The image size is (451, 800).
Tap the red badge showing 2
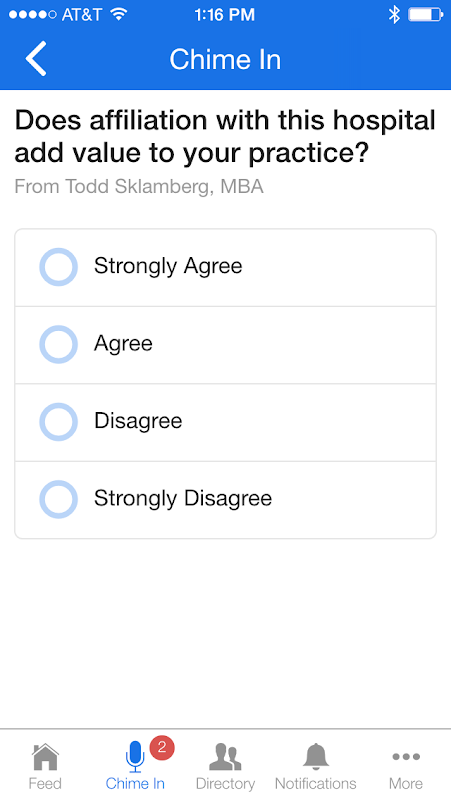[x=162, y=748]
